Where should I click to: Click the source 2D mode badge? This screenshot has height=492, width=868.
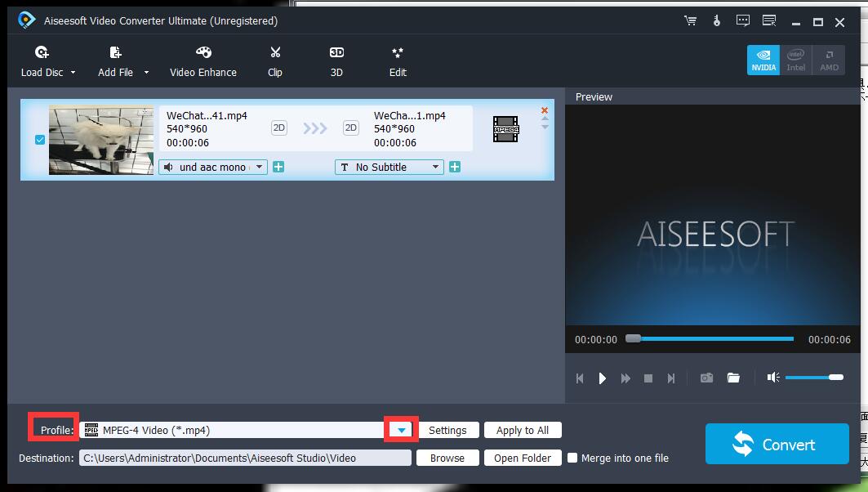279,128
